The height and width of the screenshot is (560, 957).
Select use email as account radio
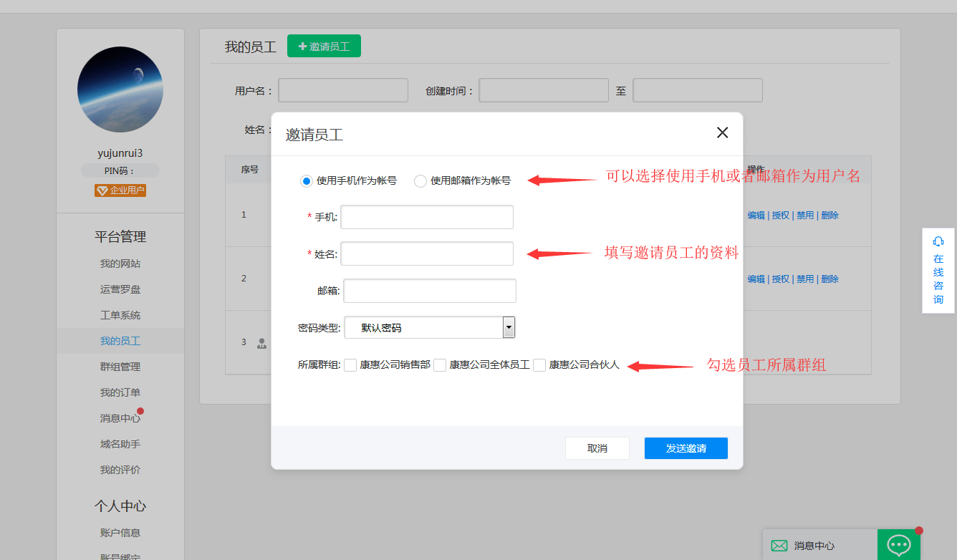420,181
